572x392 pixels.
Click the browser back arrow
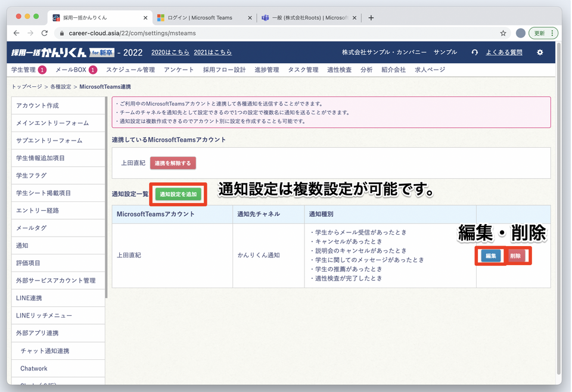click(x=16, y=33)
